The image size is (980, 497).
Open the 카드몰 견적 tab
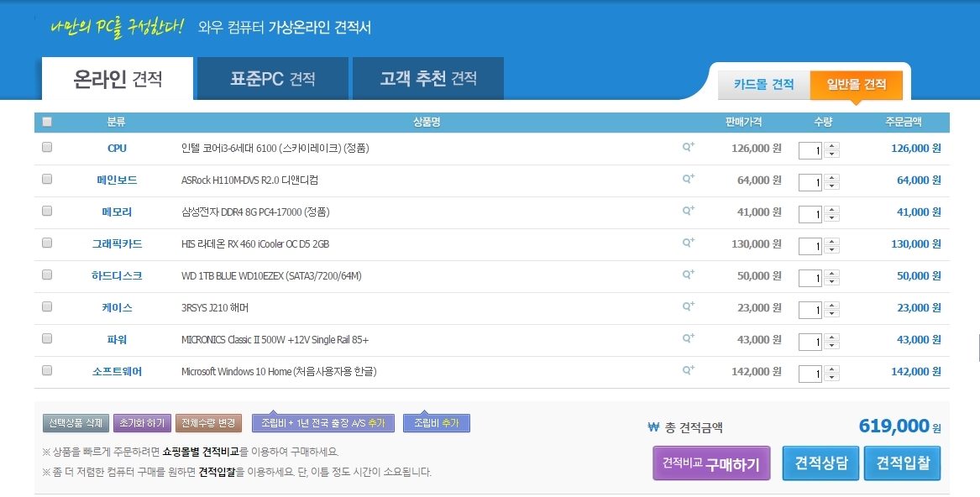[x=763, y=85]
